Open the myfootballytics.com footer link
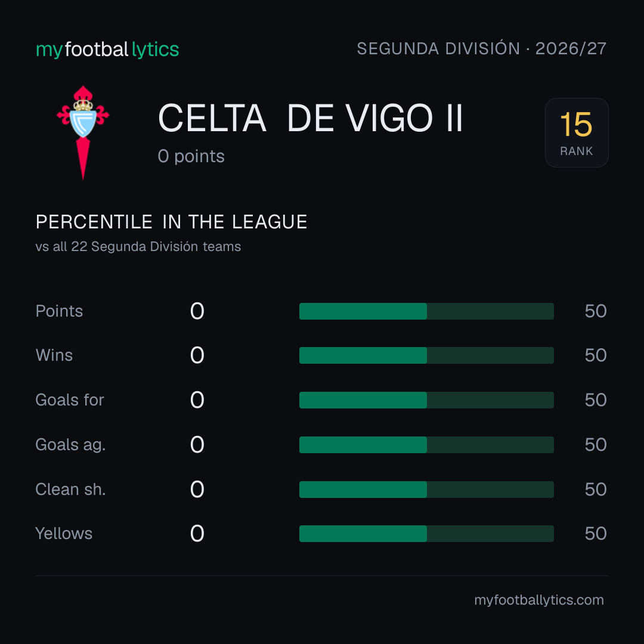The image size is (644, 644). (x=539, y=600)
